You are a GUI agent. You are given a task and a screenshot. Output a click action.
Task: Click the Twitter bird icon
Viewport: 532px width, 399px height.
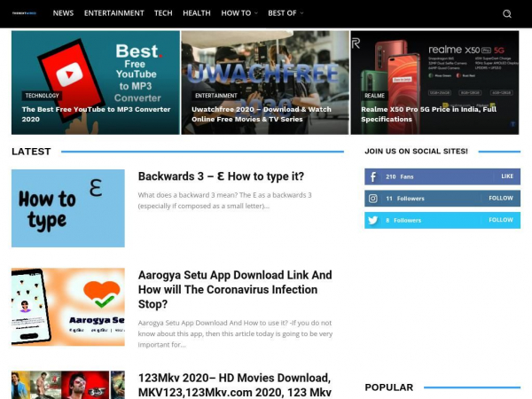[x=373, y=220]
